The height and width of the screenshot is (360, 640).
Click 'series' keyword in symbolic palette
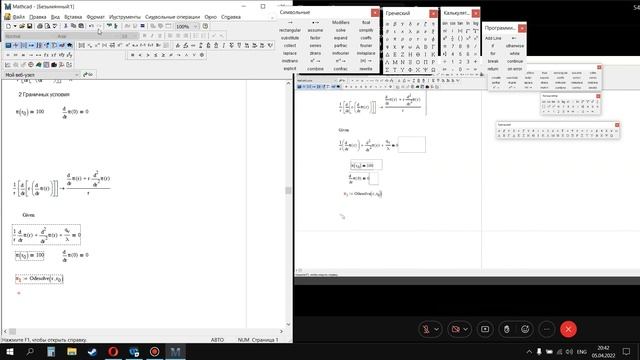click(315, 46)
